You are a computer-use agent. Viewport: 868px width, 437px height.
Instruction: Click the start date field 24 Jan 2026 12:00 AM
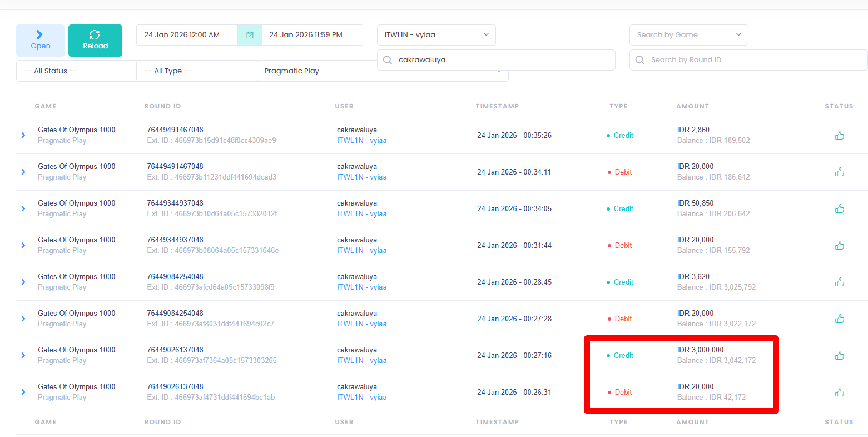tap(187, 35)
